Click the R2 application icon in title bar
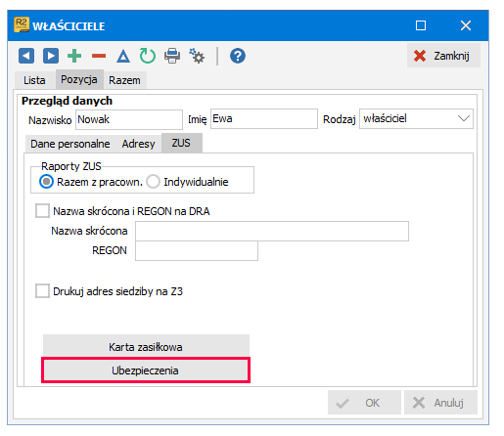The height and width of the screenshot is (436, 504). [x=22, y=24]
